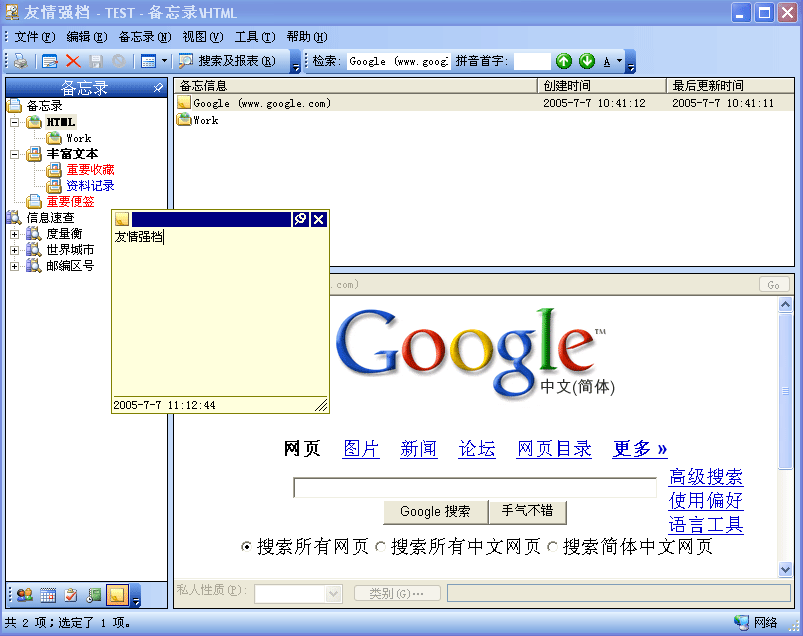This screenshot has height=636, width=803.
Task: Open the 图片 link on Google
Action: point(361,449)
